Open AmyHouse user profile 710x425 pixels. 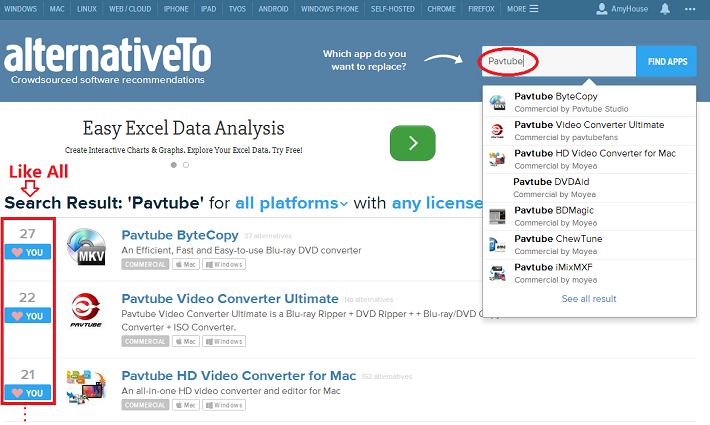pos(622,9)
